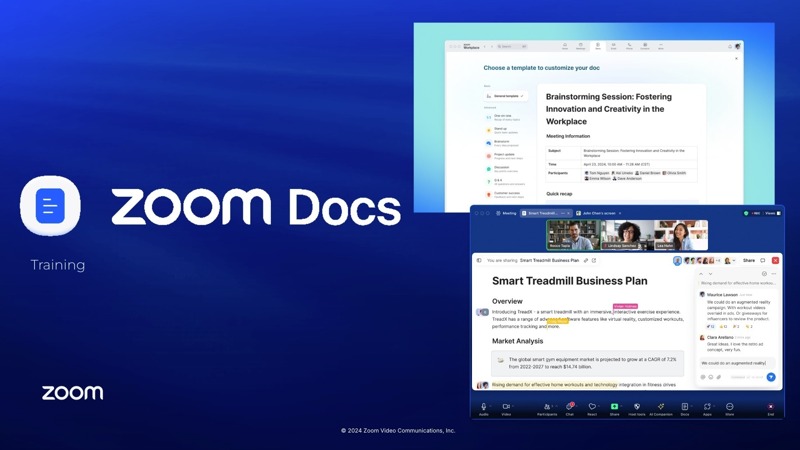Open Meetings tab in Zoom Workplace top bar
800x450 pixels.
(581, 46)
